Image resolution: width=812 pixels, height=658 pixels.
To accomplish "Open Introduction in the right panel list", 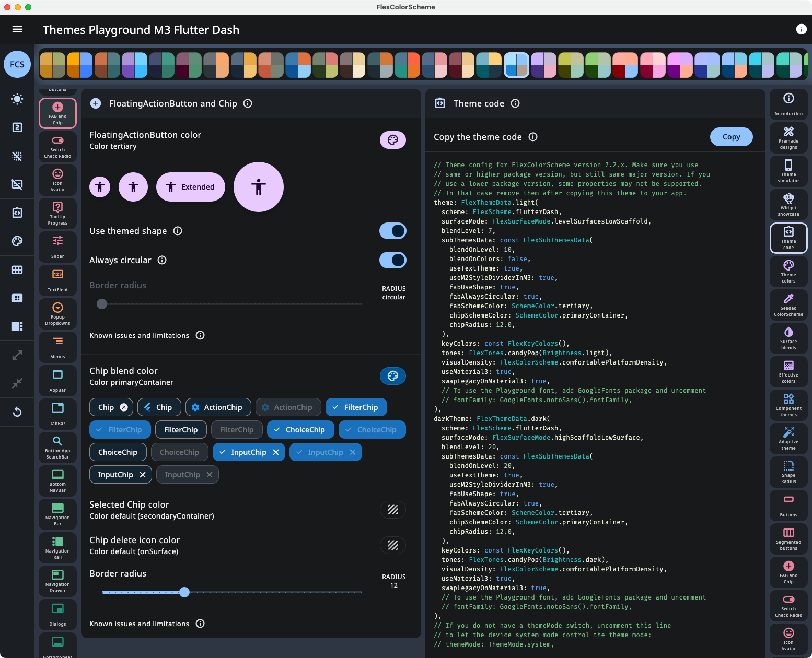I will [788, 104].
